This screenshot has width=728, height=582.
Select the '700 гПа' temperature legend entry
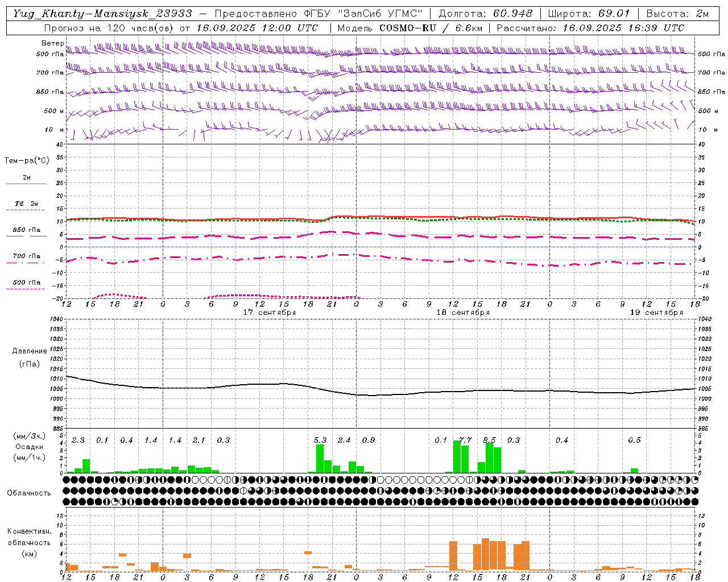27,256
